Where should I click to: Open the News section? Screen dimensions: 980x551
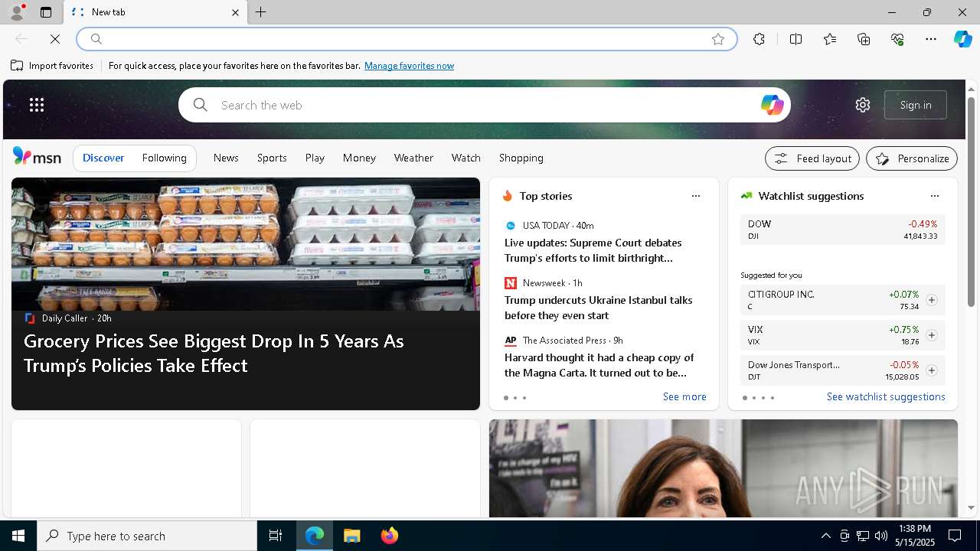pyautogui.click(x=226, y=158)
